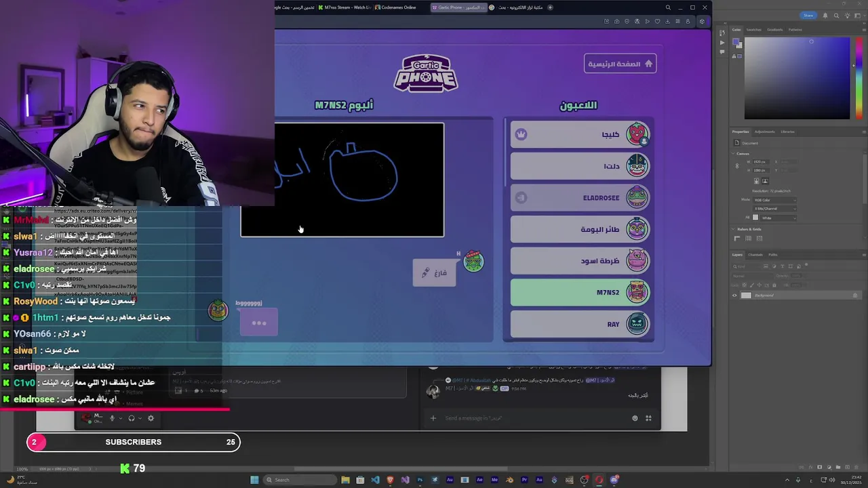This screenshot has width=868, height=488.
Task: Click the browser tab search magnifier icon
Action: click(x=668, y=7)
